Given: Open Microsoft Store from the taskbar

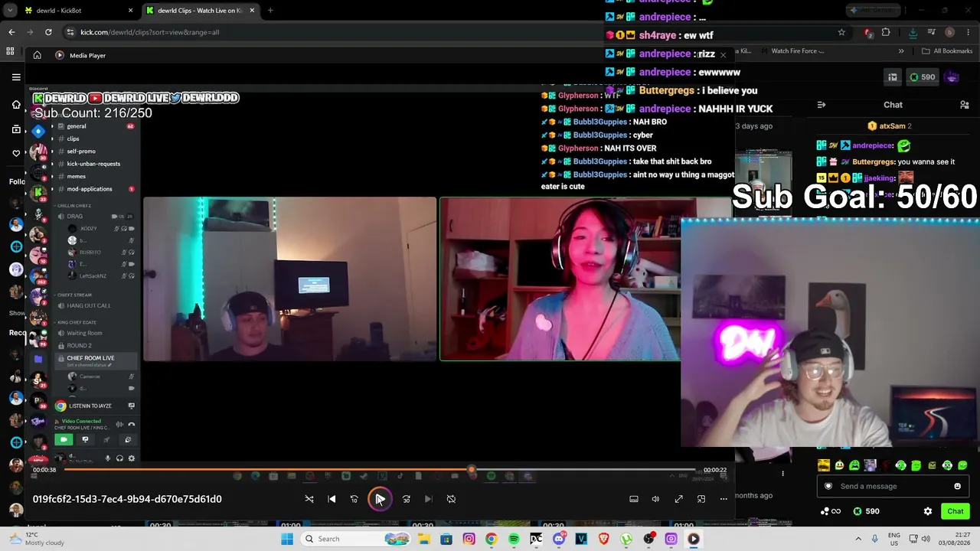Looking at the screenshot, I should [446, 539].
